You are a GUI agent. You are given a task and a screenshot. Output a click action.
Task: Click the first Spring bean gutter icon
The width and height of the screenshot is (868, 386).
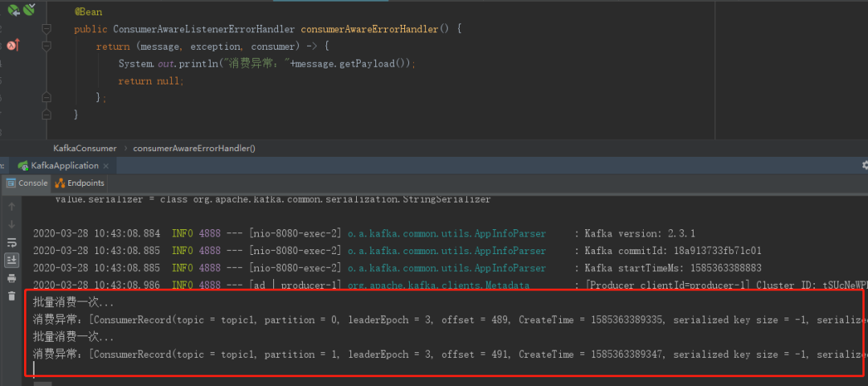(14, 10)
